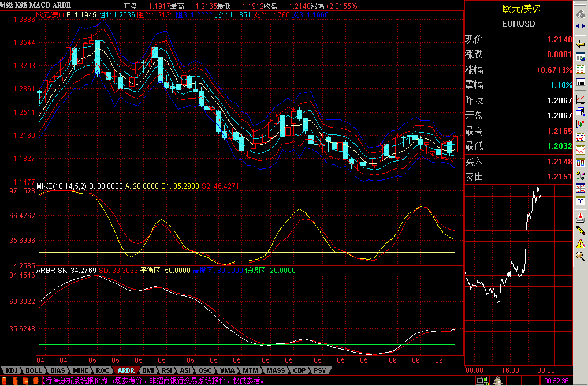Click the yellow warning triangle icon
The image size is (588, 386).
point(580,243)
